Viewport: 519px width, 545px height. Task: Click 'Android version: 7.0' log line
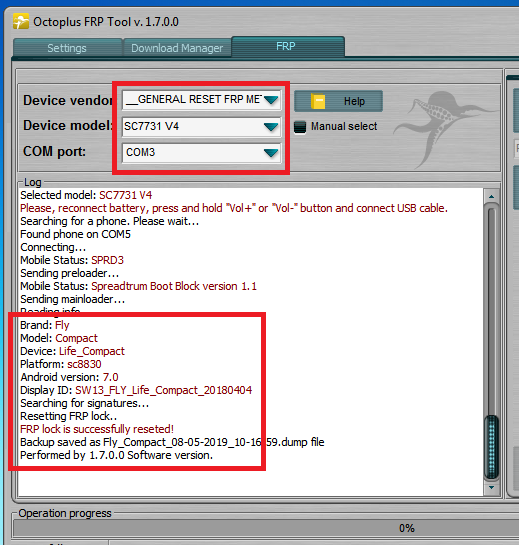click(70, 377)
